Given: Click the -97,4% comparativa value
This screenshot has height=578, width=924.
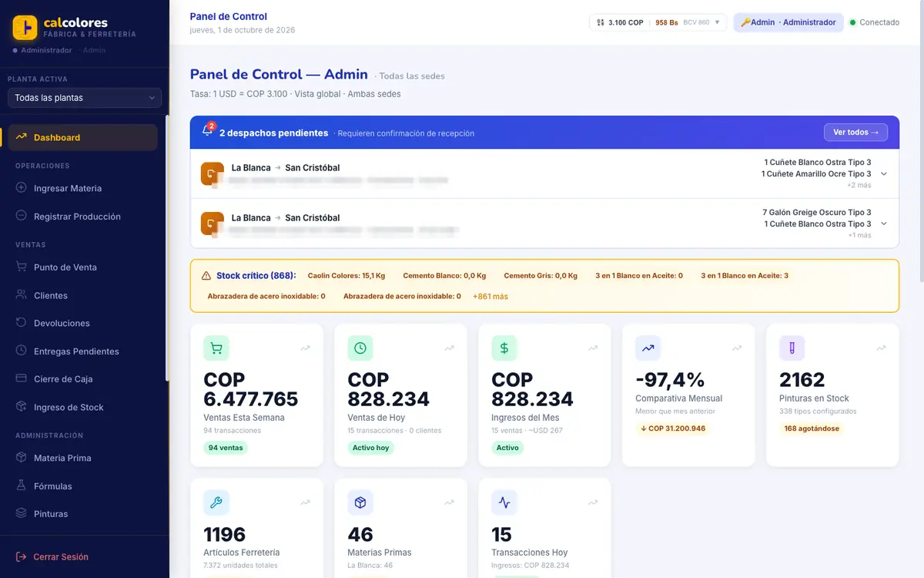Looking at the screenshot, I should pos(670,380).
